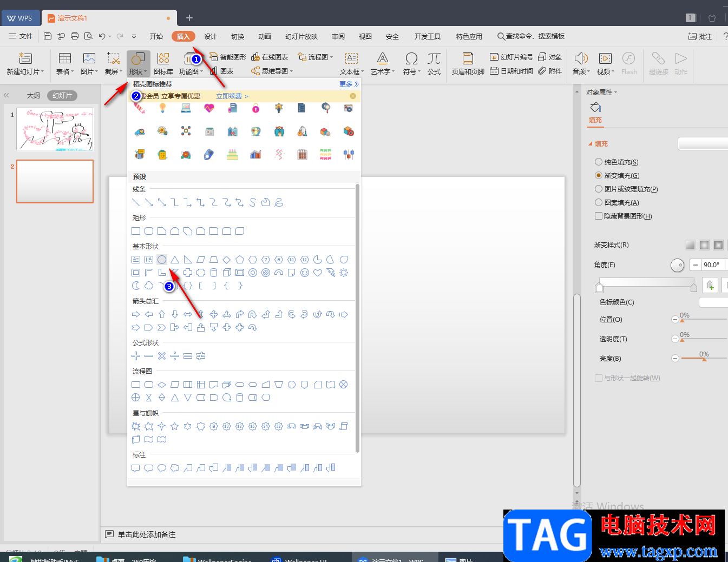Click Header and Footer (页眉和页脚) icon
728x562 pixels.
(x=468, y=58)
